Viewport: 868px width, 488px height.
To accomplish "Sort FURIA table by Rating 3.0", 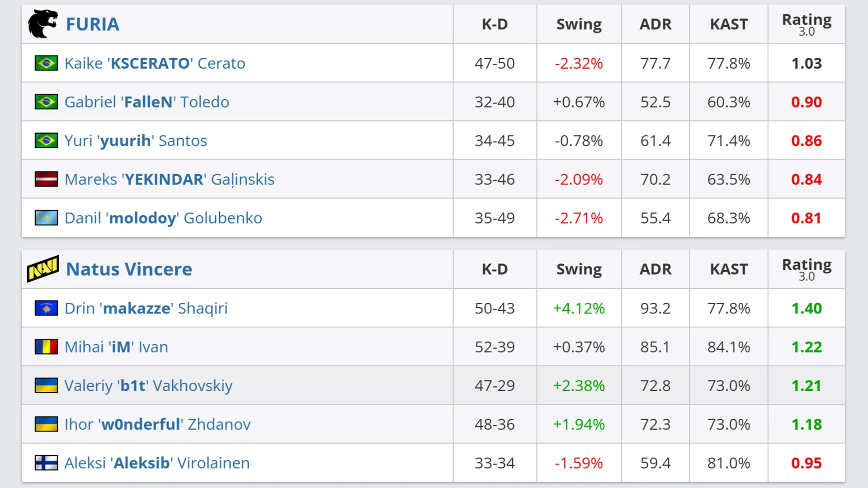I will click(x=807, y=24).
